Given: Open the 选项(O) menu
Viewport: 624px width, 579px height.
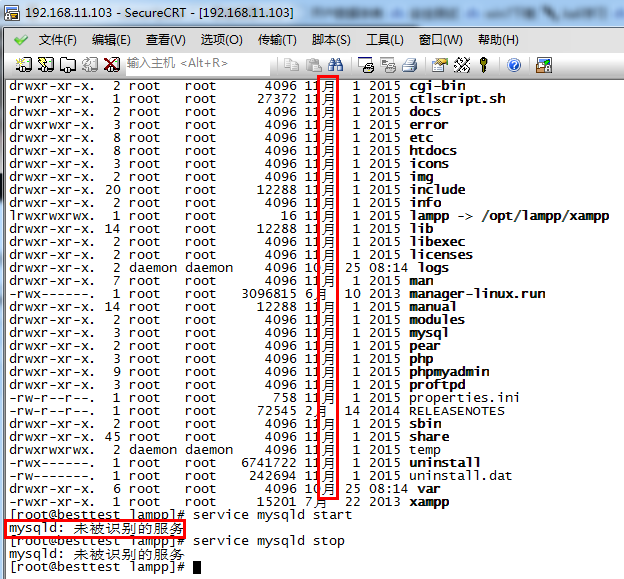Looking at the screenshot, I should 221,40.
